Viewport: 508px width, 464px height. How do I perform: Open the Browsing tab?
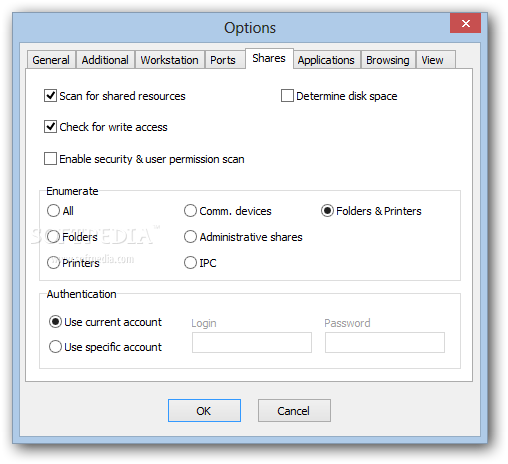[x=388, y=60]
